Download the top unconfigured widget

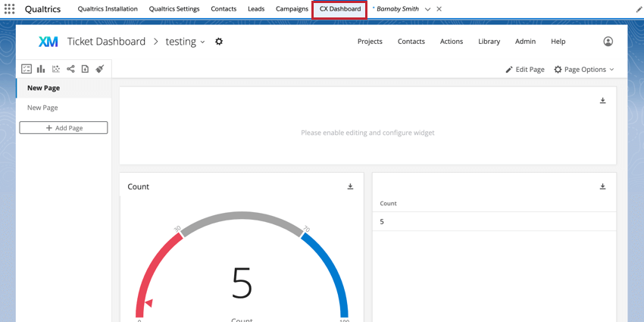602,101
